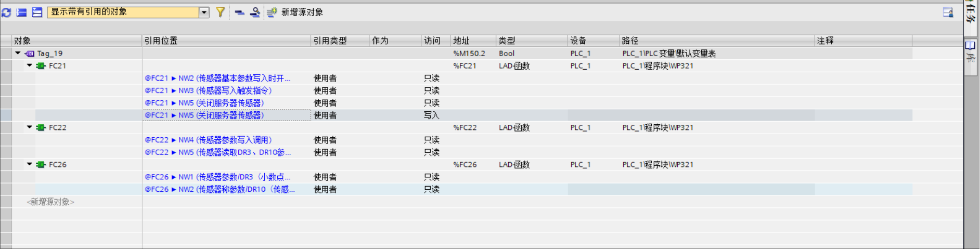Collapse the Tag_19 tree node
This screenshot has height=249, width=980.
point(18,53)
